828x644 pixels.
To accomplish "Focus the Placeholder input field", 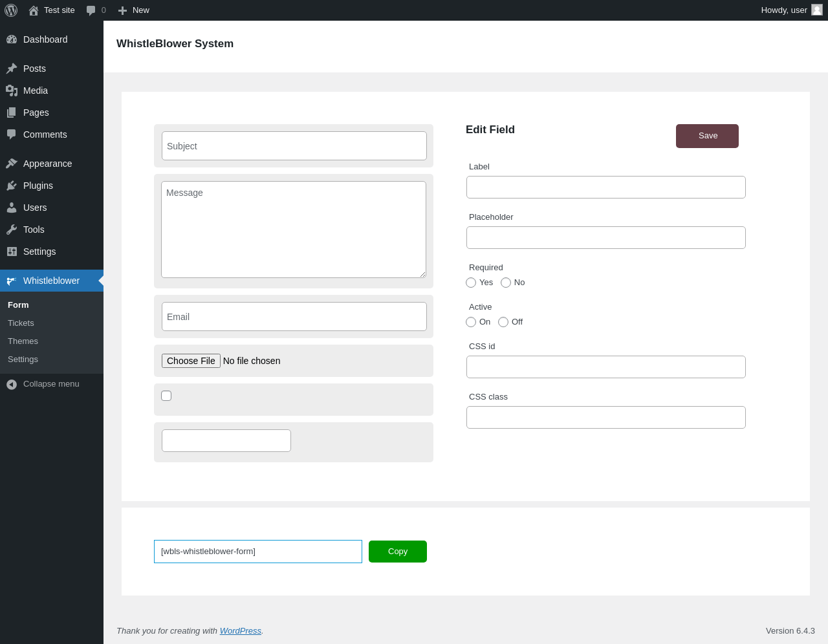I will click(x=606, y=237).
